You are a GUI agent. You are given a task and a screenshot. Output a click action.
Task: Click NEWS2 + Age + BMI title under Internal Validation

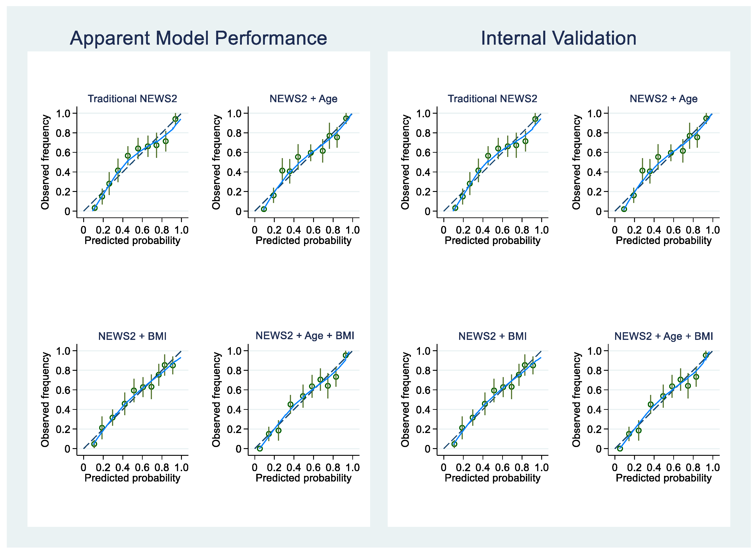pos(663,336)
